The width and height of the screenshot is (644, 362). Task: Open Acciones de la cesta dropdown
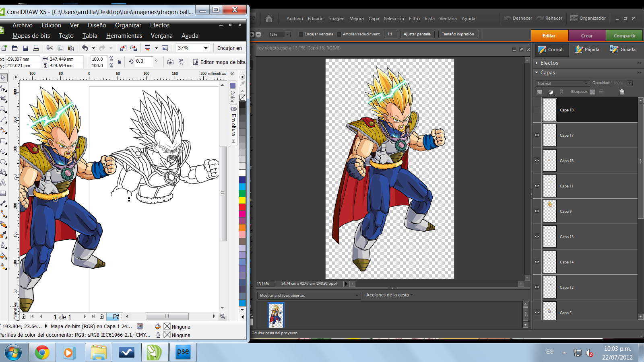(x=390, y=295)
